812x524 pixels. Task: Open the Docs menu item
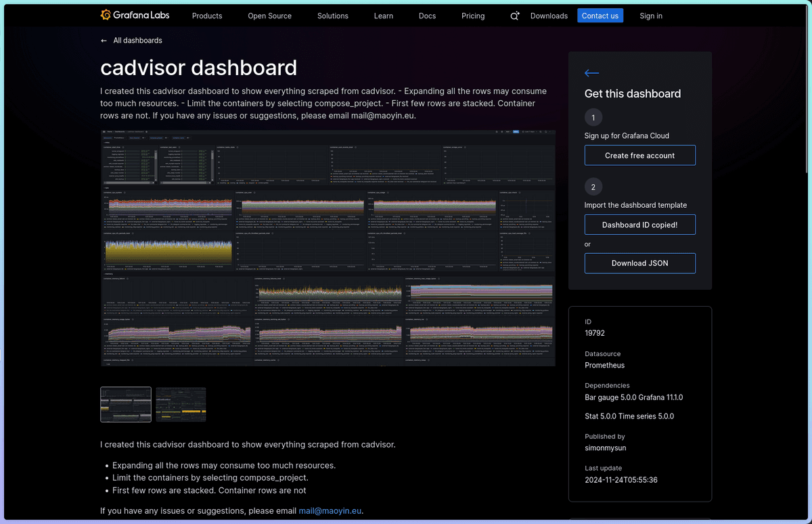click(x=428, y=16)
